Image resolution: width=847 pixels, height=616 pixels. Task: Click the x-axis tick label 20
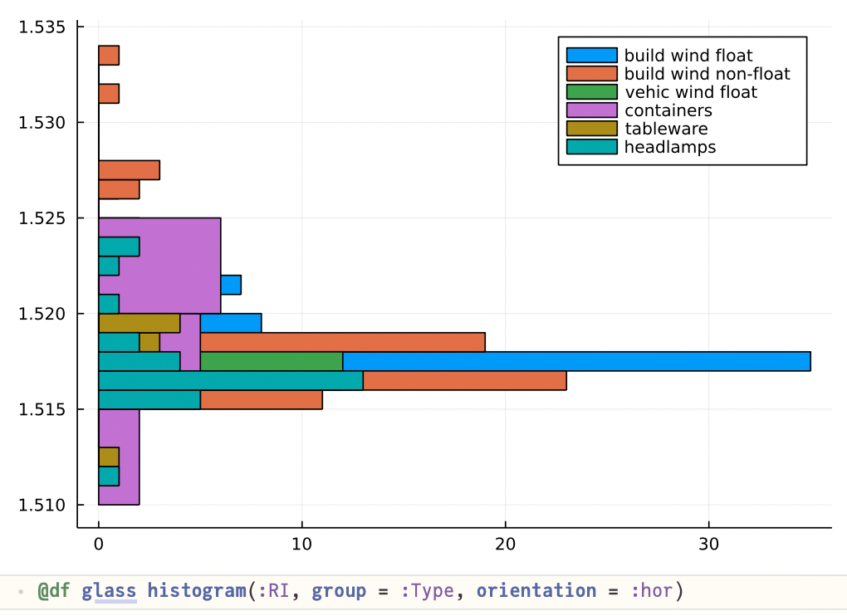point(505,544)
